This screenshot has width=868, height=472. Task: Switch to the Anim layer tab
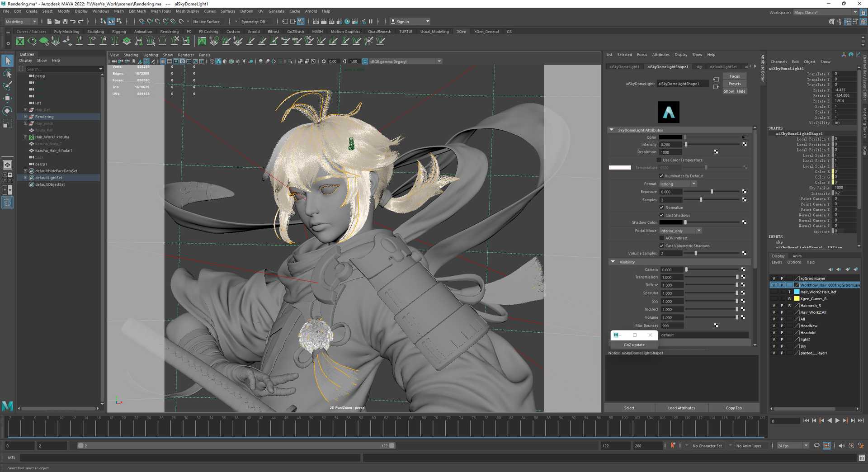(x=797, y=256)
